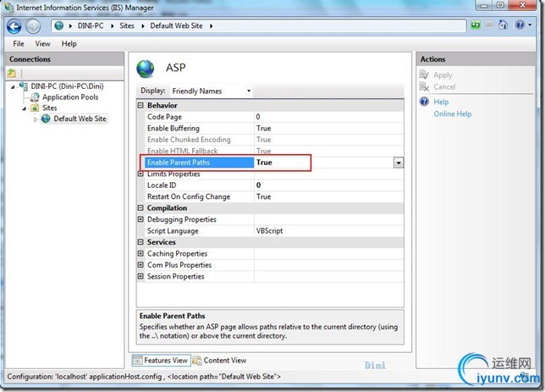The width and height of the screenshot is (545, 392).
Task: Click the green Refresh page icon
Action: click(x=475, y=25)
